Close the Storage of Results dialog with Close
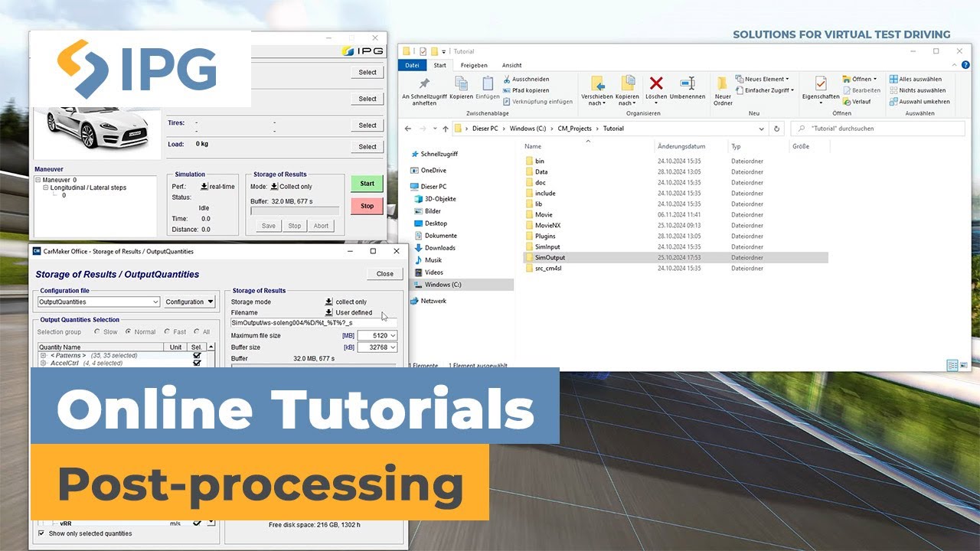Viewport: 980px width, 551px height. click(x=385, y=274)
